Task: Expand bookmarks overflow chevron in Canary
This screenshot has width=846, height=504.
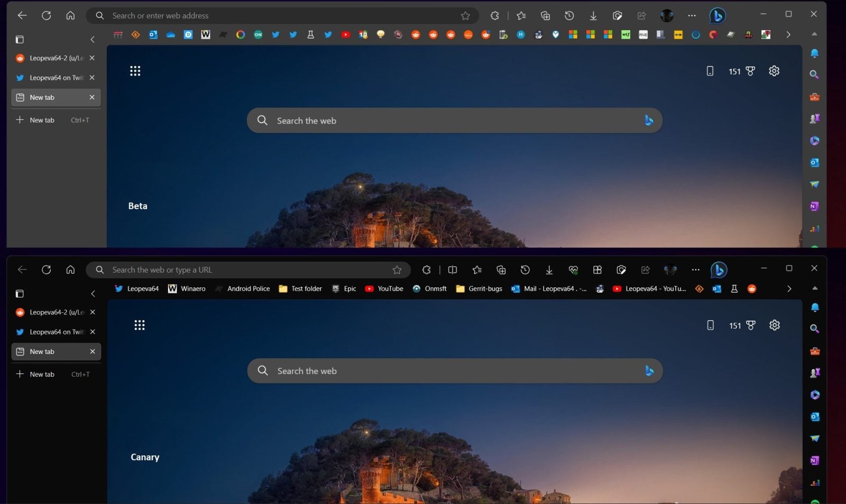Action: tap(789, 289)
